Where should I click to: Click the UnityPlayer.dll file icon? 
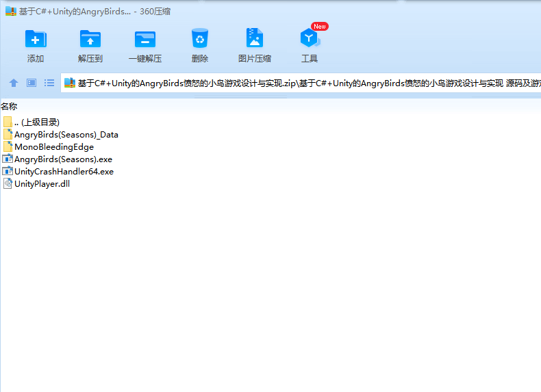coord(8,184)
